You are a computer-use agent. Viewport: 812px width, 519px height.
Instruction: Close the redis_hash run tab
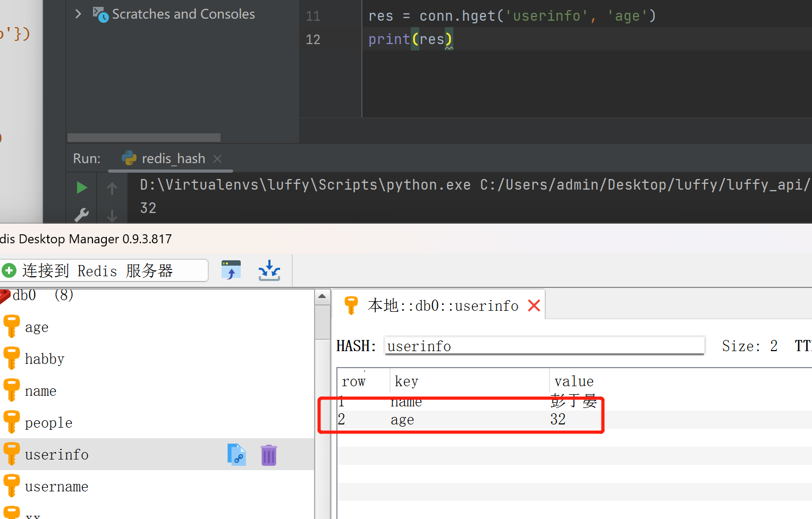point(217,158)
